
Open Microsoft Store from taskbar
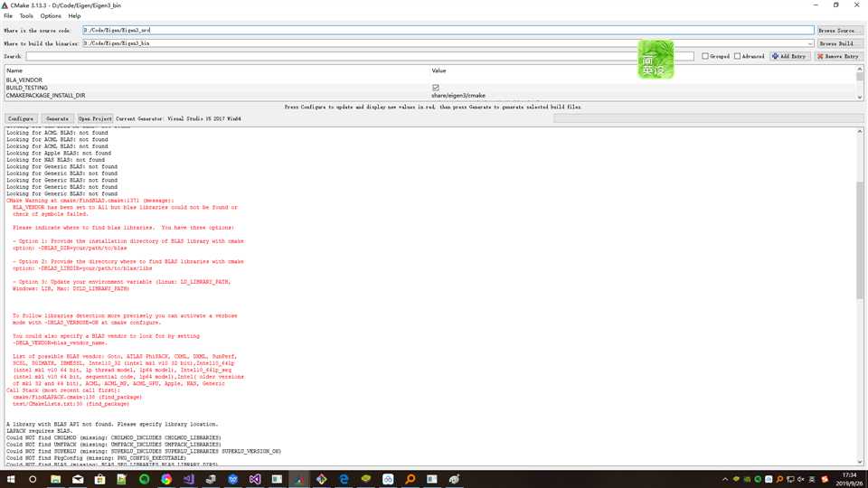tap(99, 479)
